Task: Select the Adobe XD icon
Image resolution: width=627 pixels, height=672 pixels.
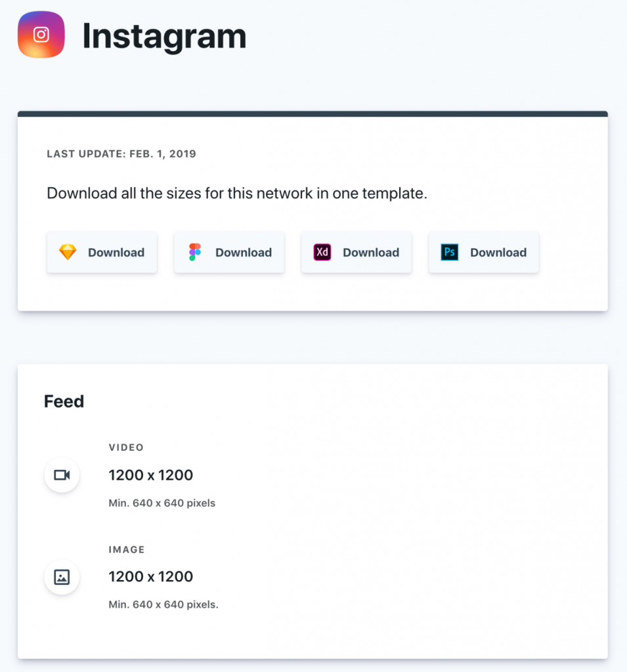Action: (321, 252)
